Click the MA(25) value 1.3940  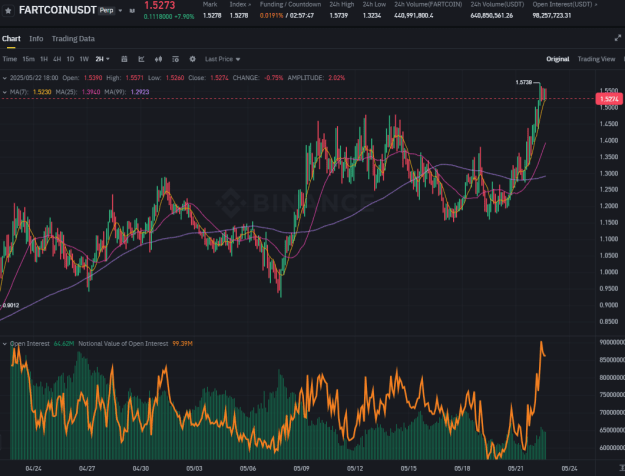click(91, 92)
